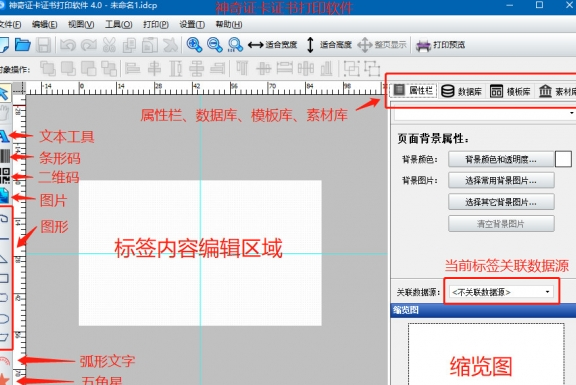This screenshot has width=576, height=385.
Task: Select the QR code tool
Action: coord(5,176)
